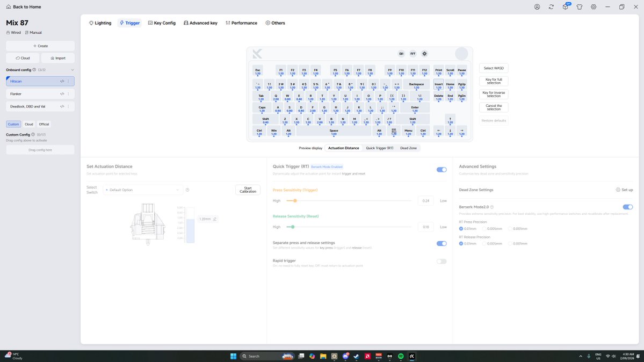The height and width of the screenshot is (362, 644).
Task: Open more options for Hitscan config
Action: pyautogui.click(x=69, y=81)
